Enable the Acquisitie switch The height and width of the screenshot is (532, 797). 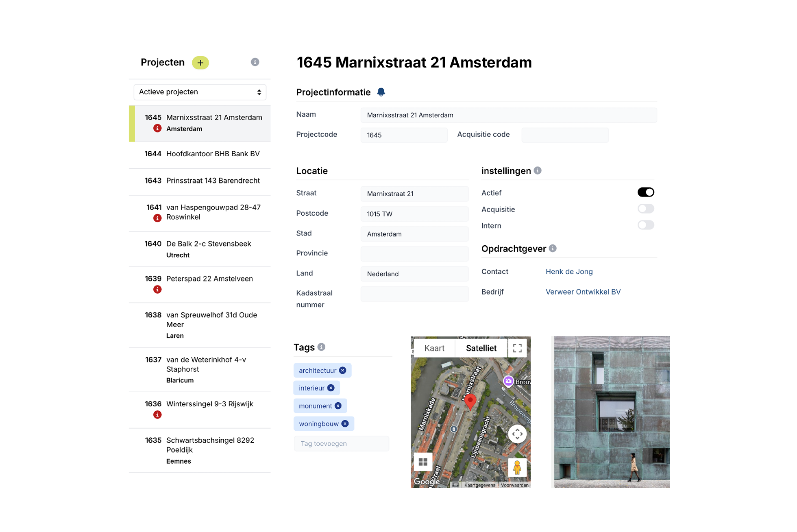[x=646, y=209]
